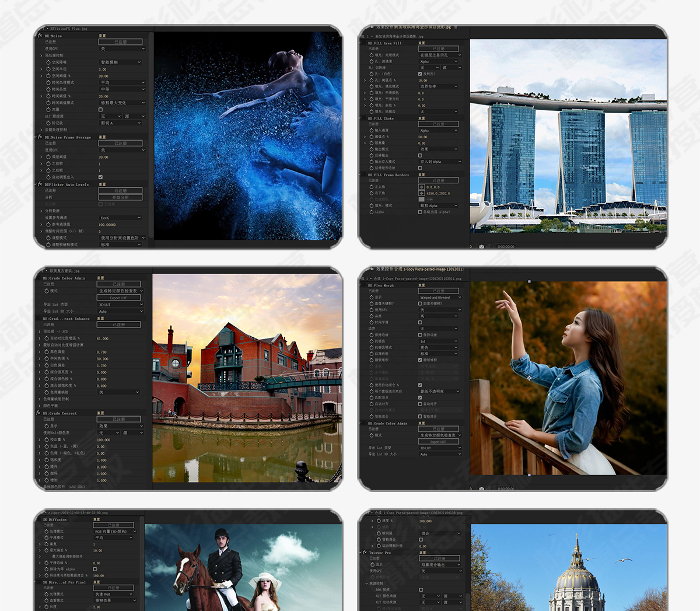Viewport: 700px width, 611px height.
Task: Click the 空间半径 value 3.00
Action: 103,69
